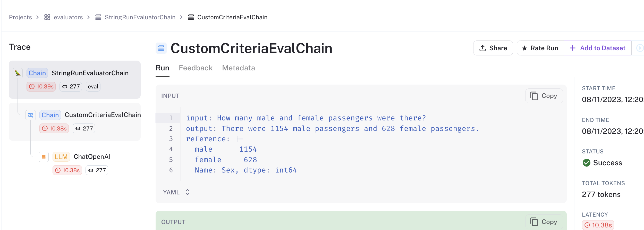Copy the INPUT section contents
Image resolution: width=644 pixels, height=230 pixels.
tap(544, 96)
